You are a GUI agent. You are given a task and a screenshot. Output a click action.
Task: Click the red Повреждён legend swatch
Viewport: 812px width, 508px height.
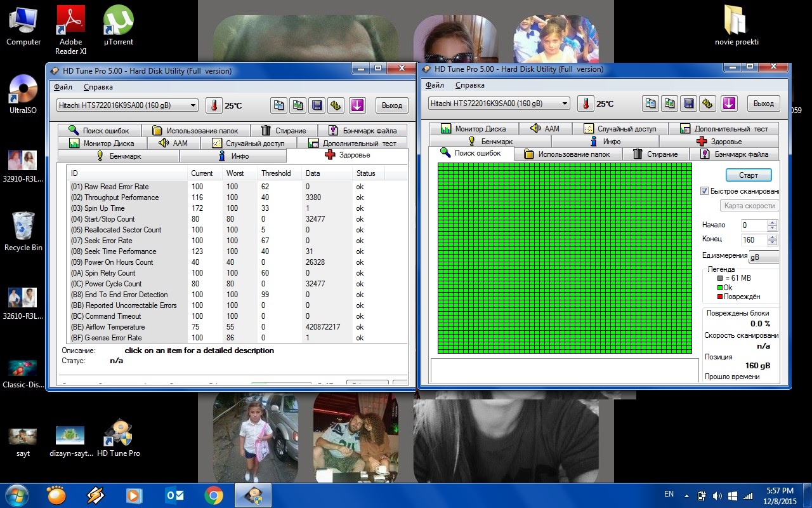pyautogui.click(x=720, y=297)
